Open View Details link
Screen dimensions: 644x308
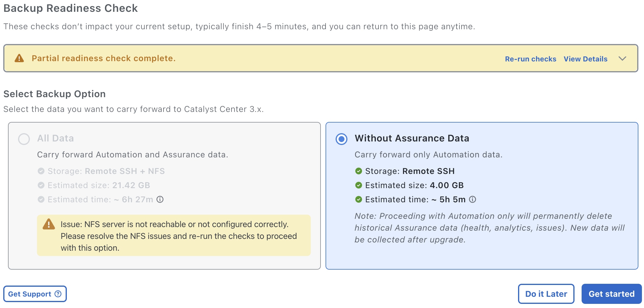click(585, 59)
